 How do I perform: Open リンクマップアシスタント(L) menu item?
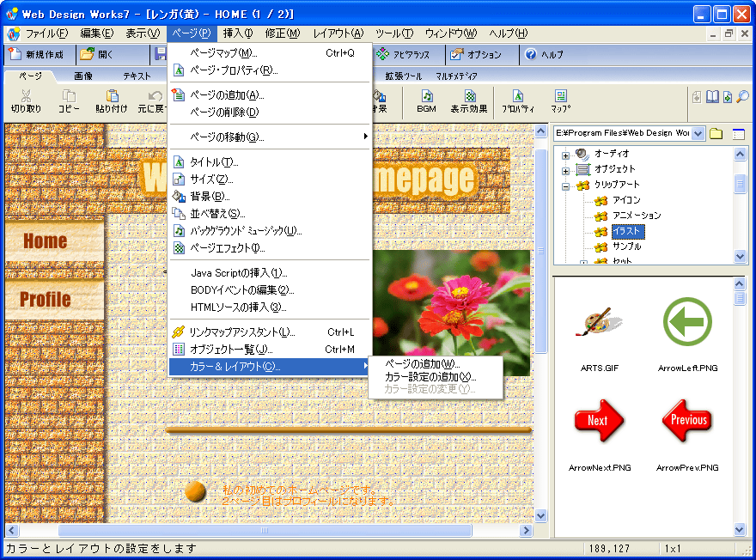pyautogui.click(x=270, y=332)
